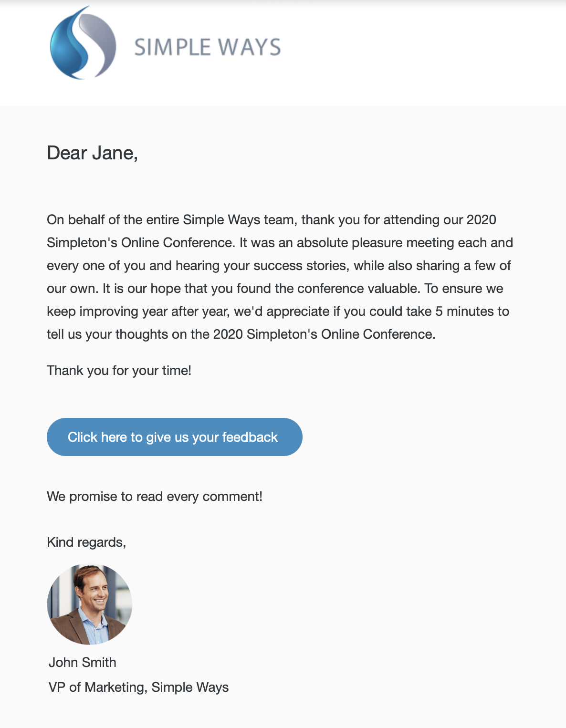The image size is (566, 728).
Task: Click the VP of Marketing, Simple Ways title
Action: 138,687
